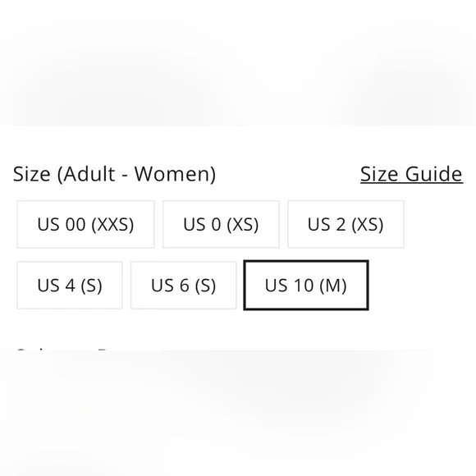The height and width of the screenshot is (476, 476).
Task: Choose size US 6 (S)
Action: [183, 285]
